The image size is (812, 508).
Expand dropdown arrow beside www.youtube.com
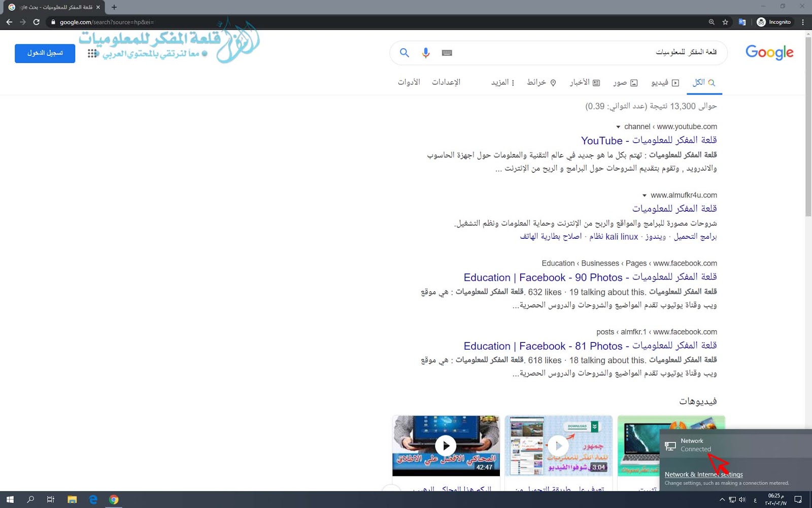coord(618,127)
